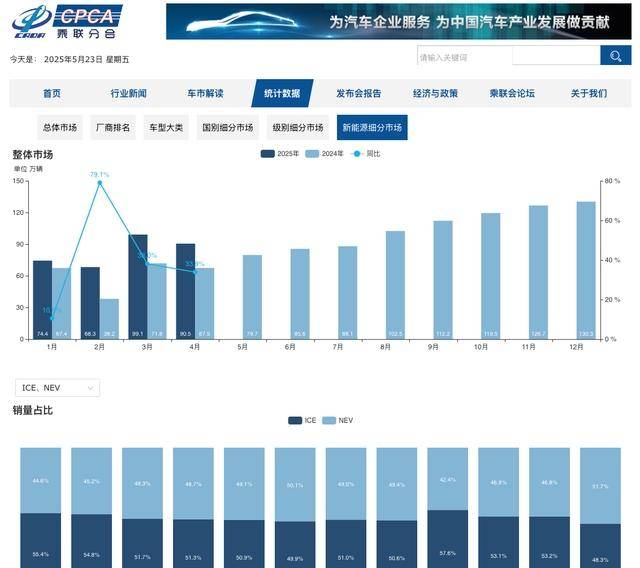
Task: Select the 新能源细分市场 sub-tab button
Action: [372, 128]
